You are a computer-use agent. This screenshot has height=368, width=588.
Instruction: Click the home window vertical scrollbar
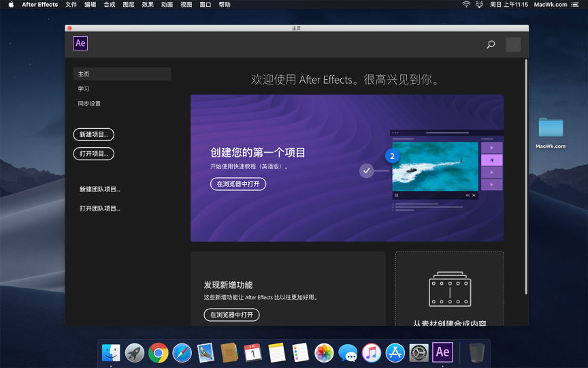526,177
